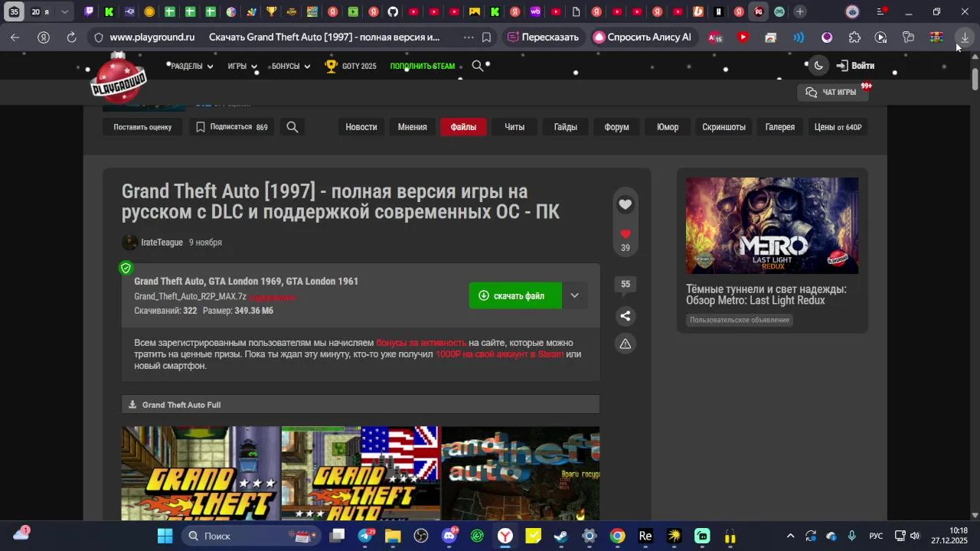Open Metro review title link
Image resolution: width=980 pixels, height=551 pixels.
(766, 295)
